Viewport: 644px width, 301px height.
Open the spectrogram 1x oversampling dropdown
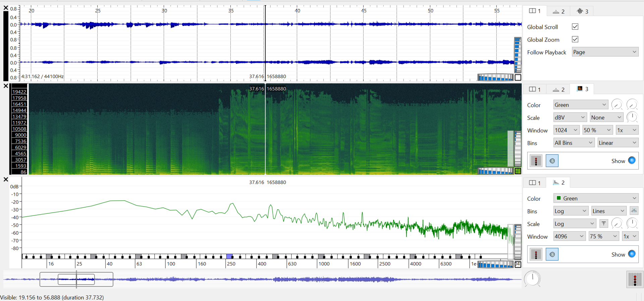(x=627, y=130)
